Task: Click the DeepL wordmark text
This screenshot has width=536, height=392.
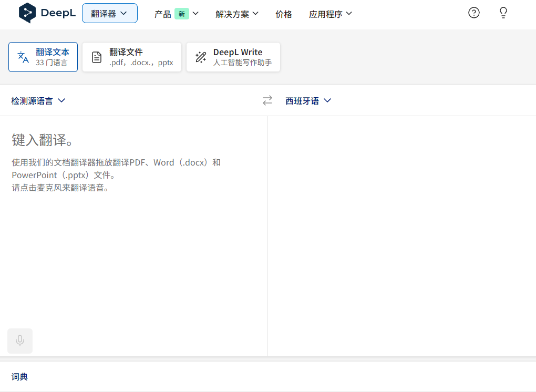Action: pyautogui.click(x=58, y=13)
